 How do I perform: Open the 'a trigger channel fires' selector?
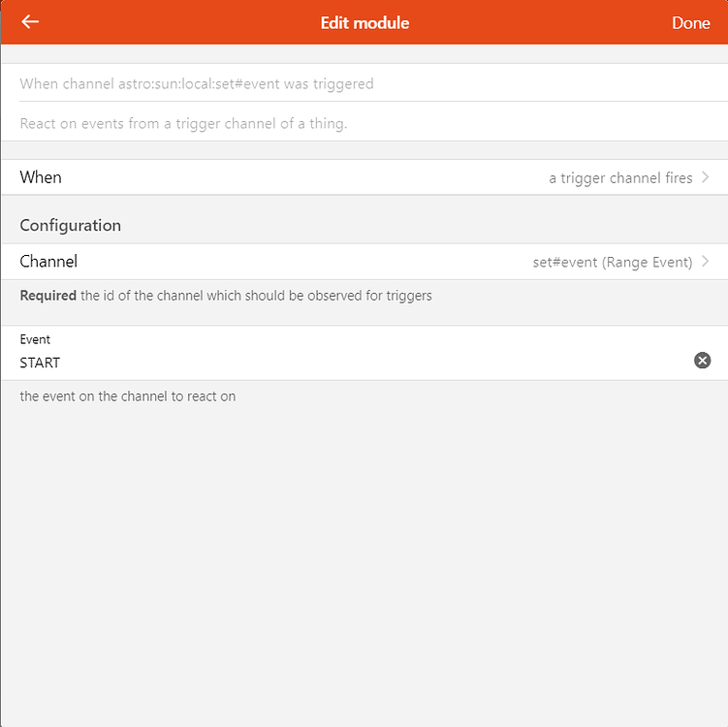click(x=620, y=177)
